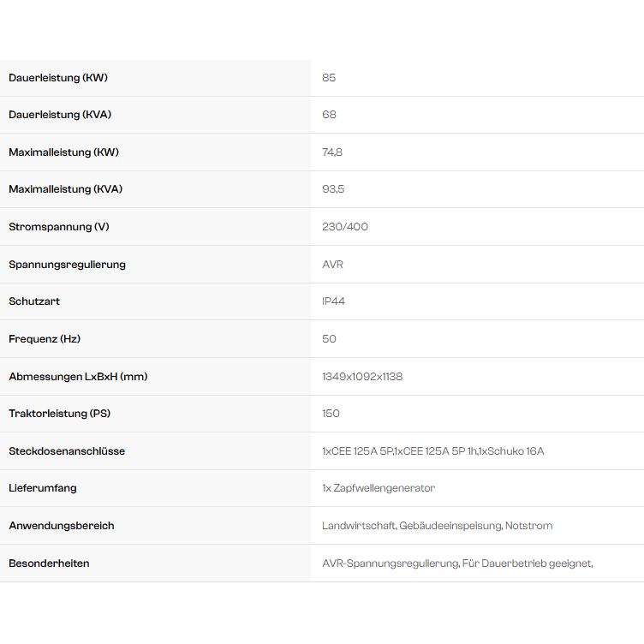Select the Steckdosenanschlüsse CEE 125A value text
Image resolution: width=644 pixels, height=644 pixels.
coord(432,451)
